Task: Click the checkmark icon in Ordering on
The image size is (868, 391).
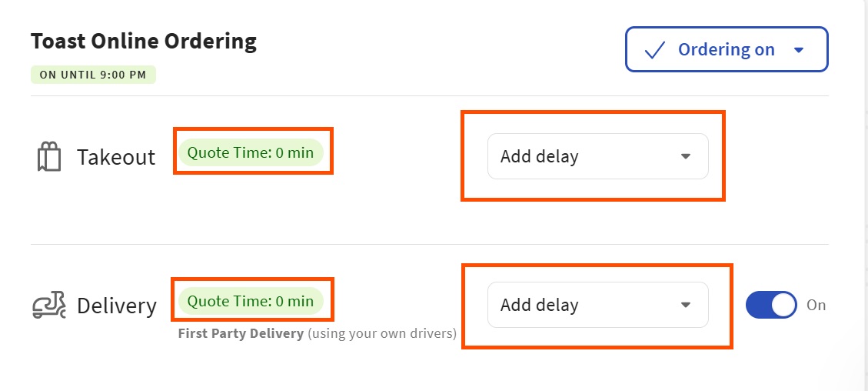Action: (x=654, y=50)
